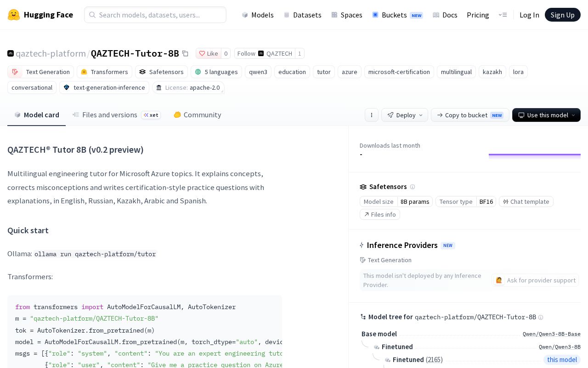Open the extra navigation menu icon

503,15
